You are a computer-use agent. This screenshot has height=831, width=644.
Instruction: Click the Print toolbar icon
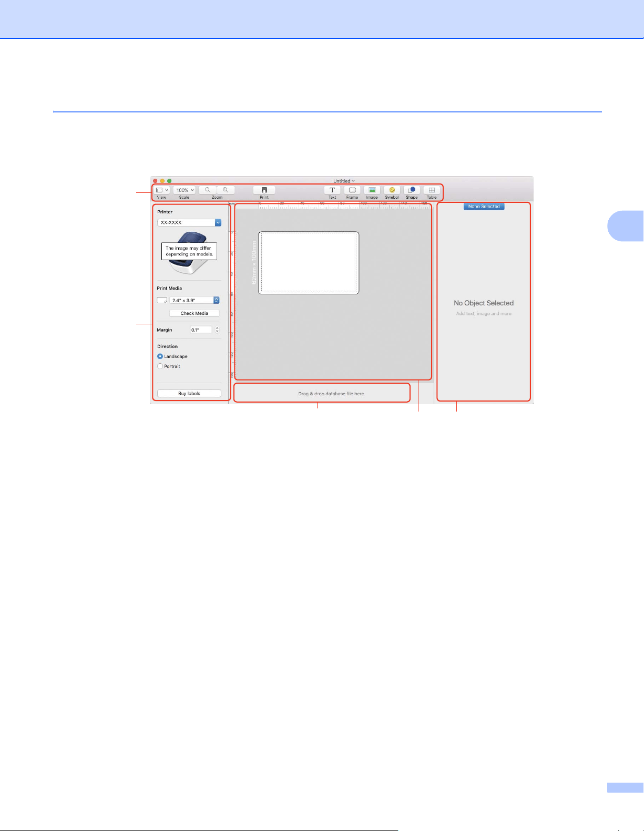coord(264,190)
